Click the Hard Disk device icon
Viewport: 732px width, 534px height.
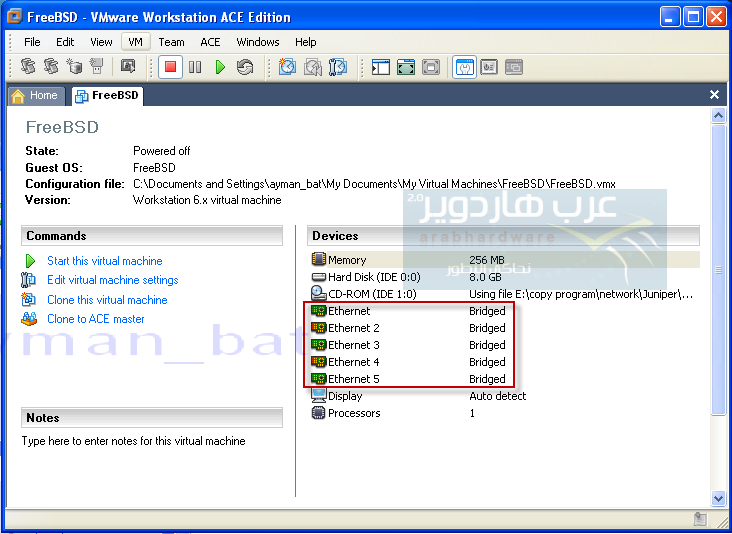[x=318, y=277]
